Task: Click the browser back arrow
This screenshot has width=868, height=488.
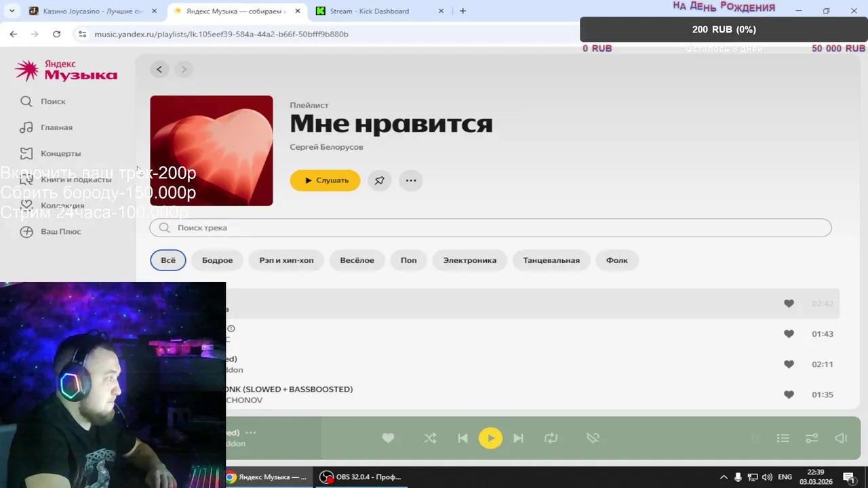Action: point(13,34)
